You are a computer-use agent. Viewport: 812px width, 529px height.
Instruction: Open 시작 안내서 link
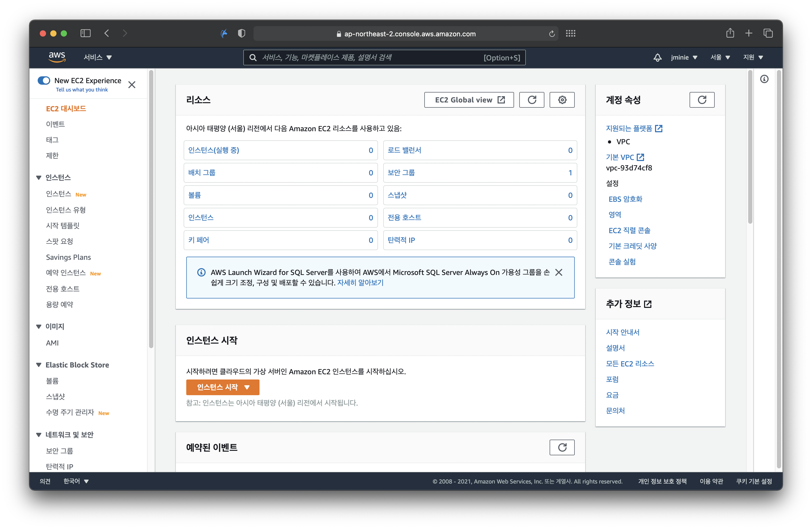pos(622,332)
